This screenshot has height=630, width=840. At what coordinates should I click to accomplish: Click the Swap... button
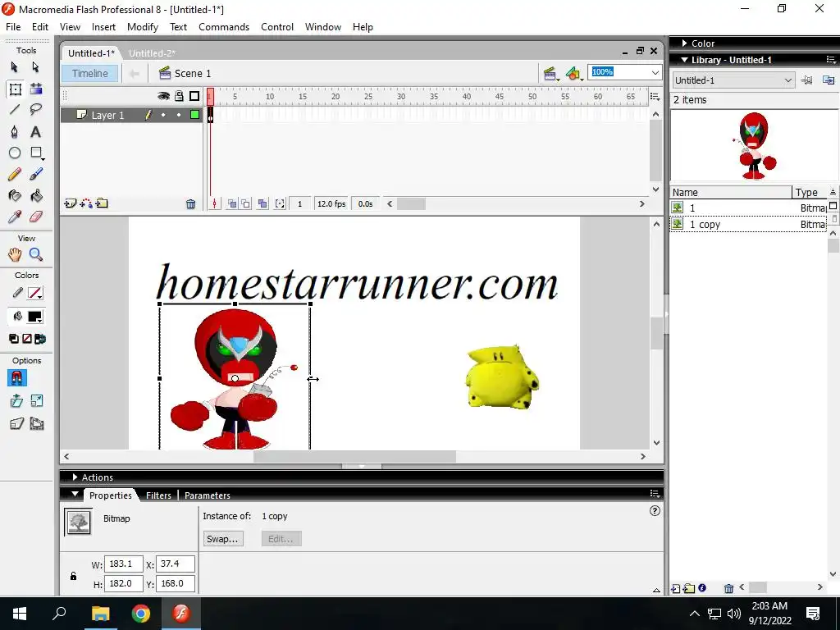223,539
